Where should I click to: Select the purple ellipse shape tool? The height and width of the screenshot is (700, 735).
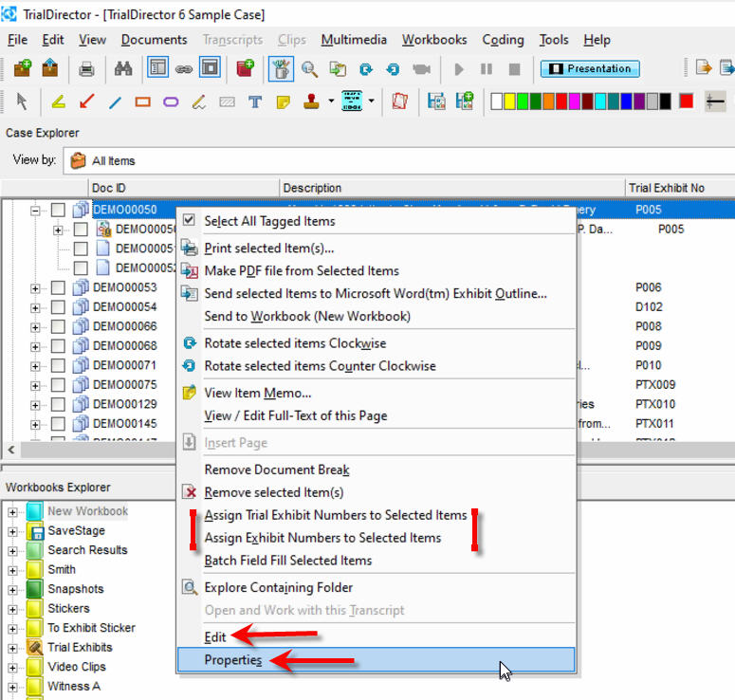[171, 101]
